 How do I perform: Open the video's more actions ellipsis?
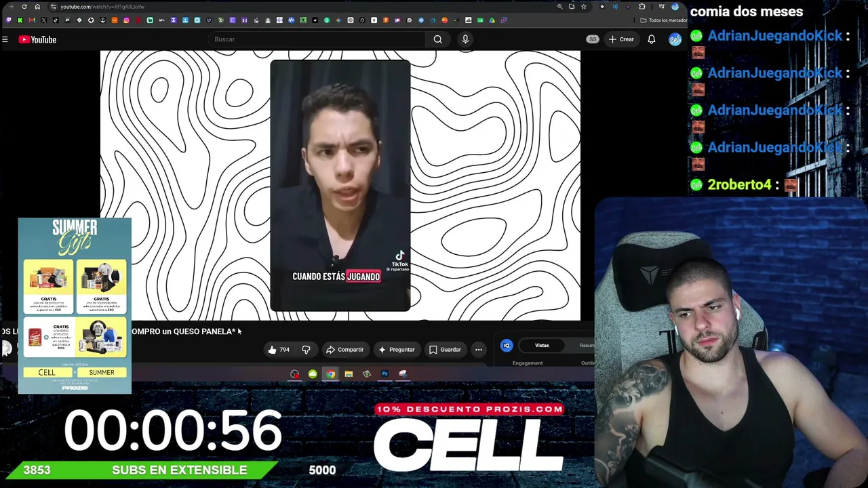point(479,350)
